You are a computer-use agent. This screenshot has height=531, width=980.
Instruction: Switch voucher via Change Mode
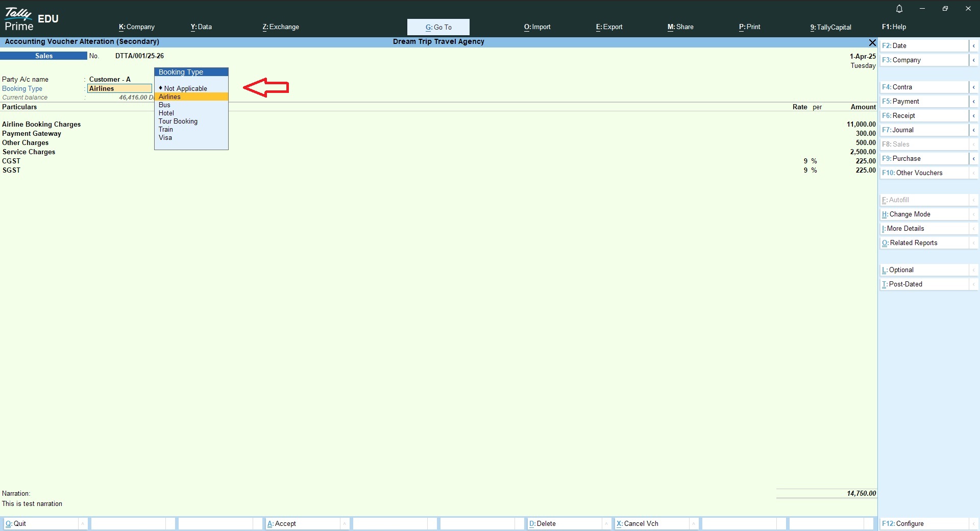tap(924, 214)
